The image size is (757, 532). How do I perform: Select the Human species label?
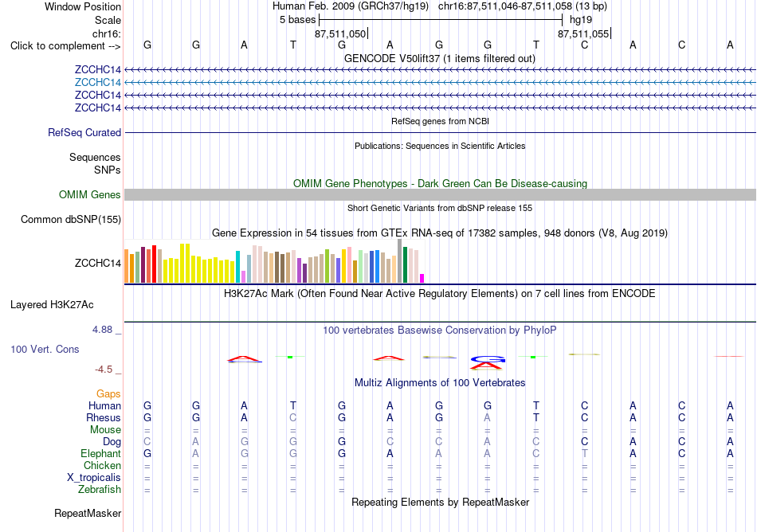(x=104, y=405)
